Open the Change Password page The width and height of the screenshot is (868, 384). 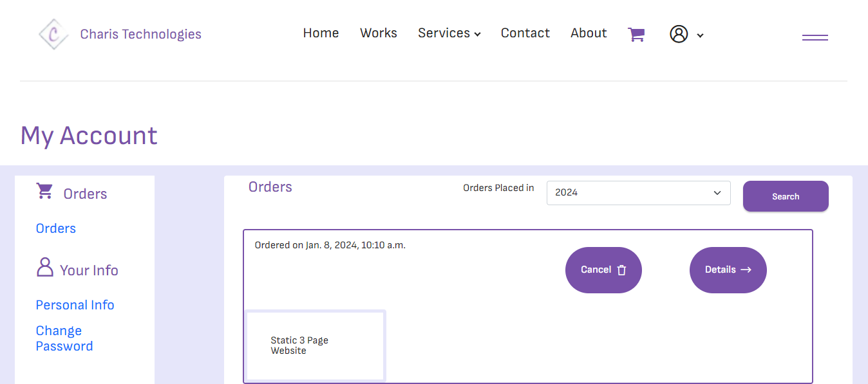(x=64, y=338)
